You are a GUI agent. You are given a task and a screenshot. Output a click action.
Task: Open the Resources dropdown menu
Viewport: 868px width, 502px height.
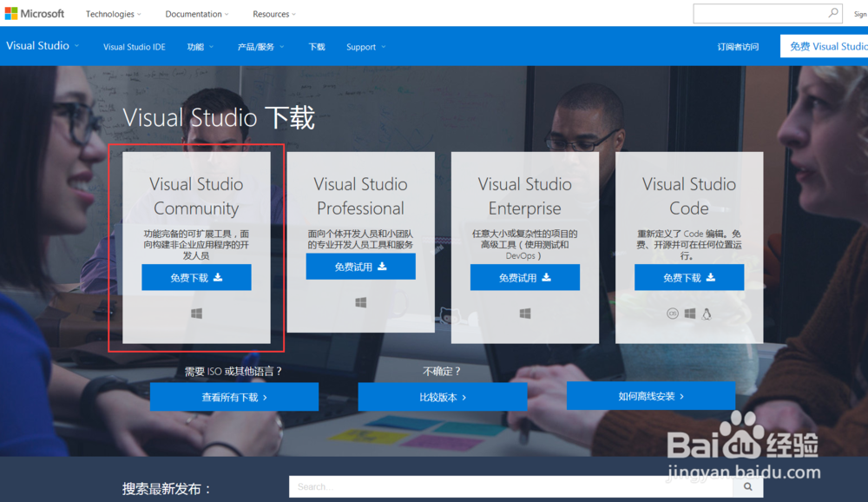[x=274, y=14]
